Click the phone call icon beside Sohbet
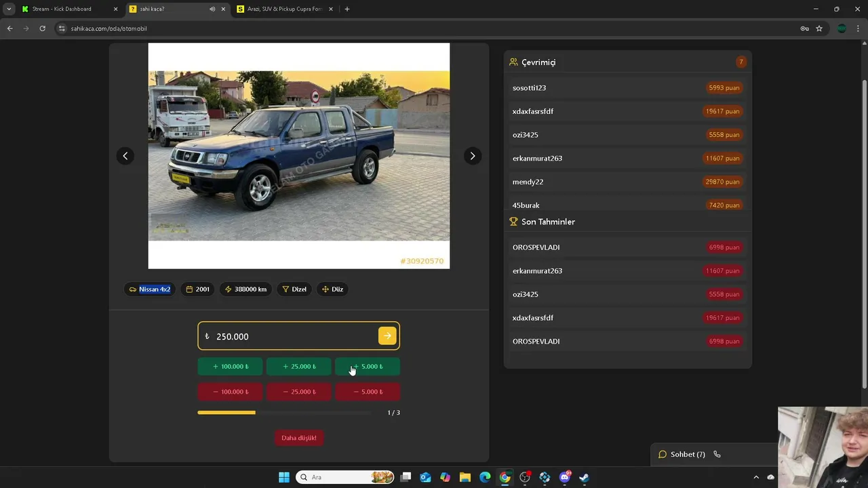The width and height of the screenshot is (868, 488). 717,454
